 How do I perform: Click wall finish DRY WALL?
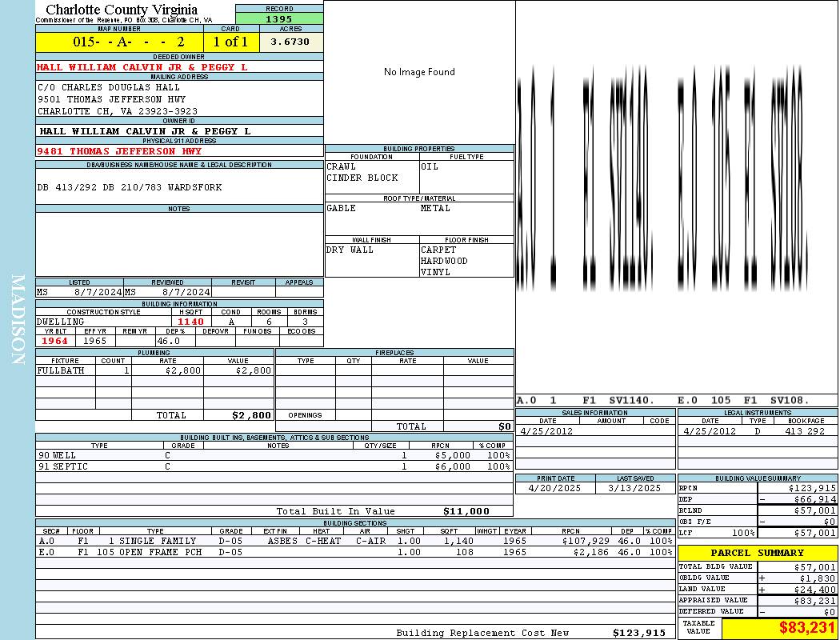click(350, 250)
